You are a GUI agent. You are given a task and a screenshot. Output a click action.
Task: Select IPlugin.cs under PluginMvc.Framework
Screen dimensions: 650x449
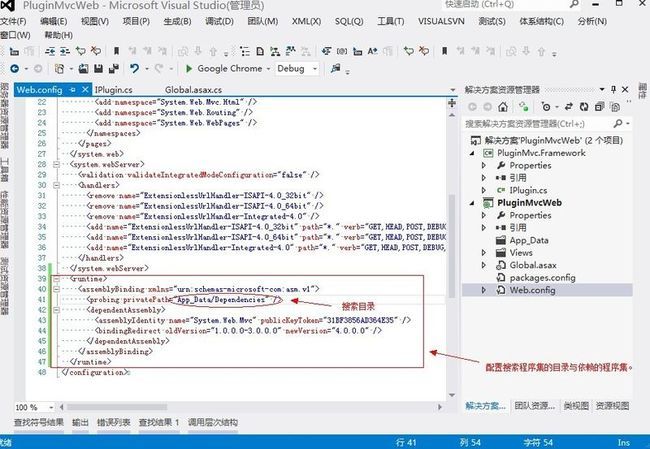[528, 190]
